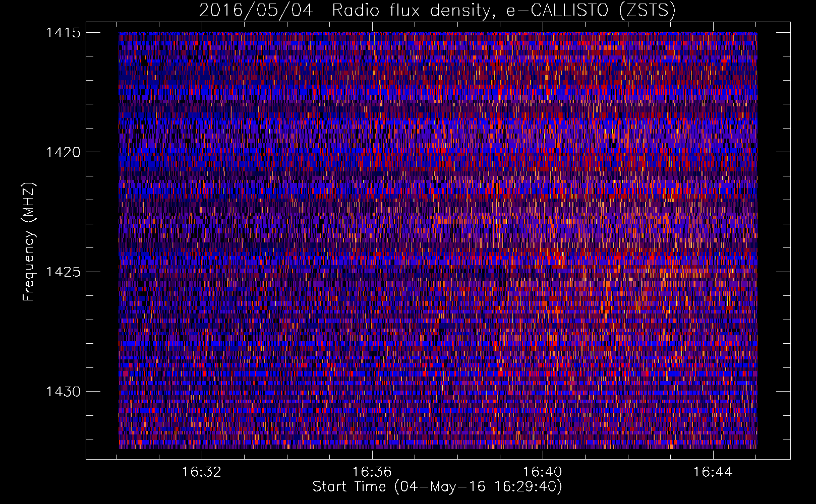Click the 16:32 time axis label
816x504 pixels.
click(202, 472)
